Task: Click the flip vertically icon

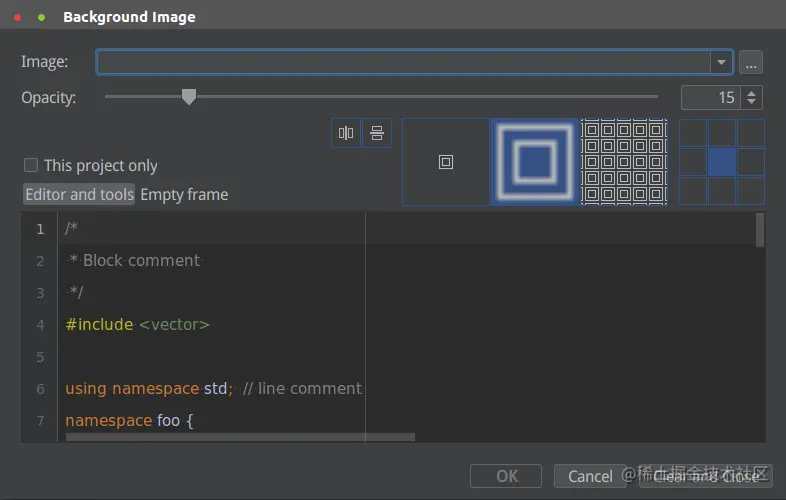Action: click(376, 133)
